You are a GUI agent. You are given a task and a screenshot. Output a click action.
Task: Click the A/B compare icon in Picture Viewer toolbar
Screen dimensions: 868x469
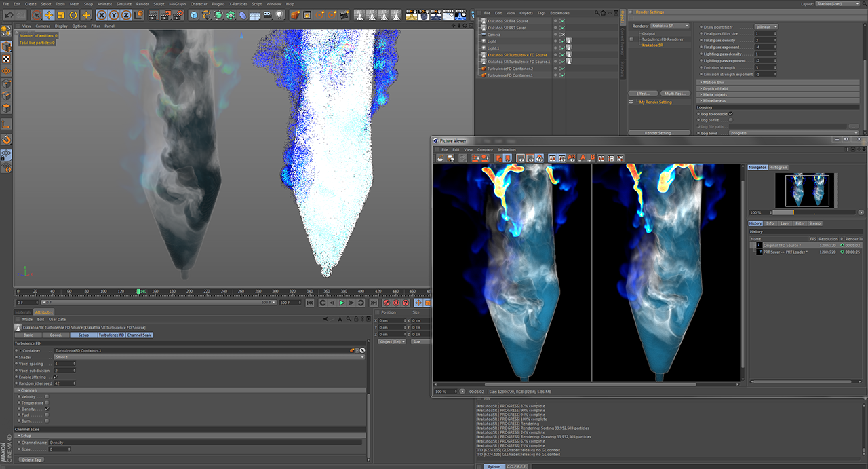click(x=572, y=158)
